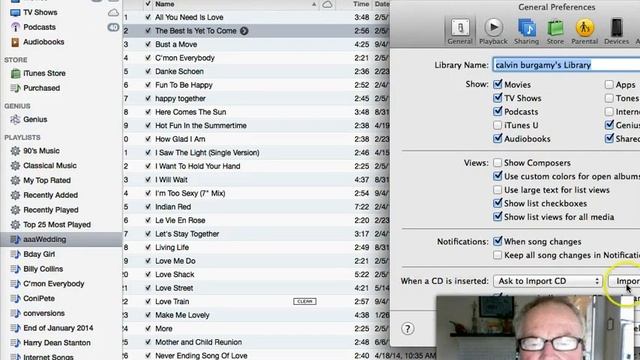
Task: Toggle Use custom colors for open albums
Action: click(x=498, y=176)
